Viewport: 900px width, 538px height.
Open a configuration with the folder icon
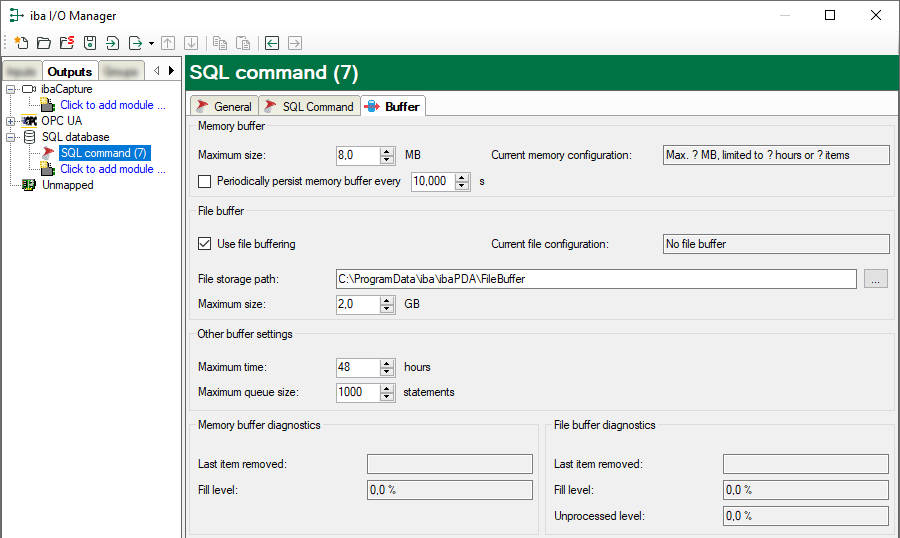(44, 42)
